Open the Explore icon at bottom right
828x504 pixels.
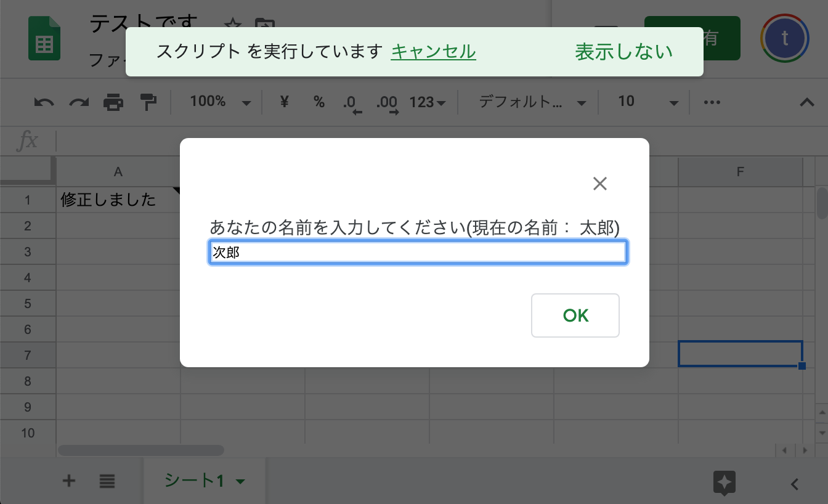724,484
